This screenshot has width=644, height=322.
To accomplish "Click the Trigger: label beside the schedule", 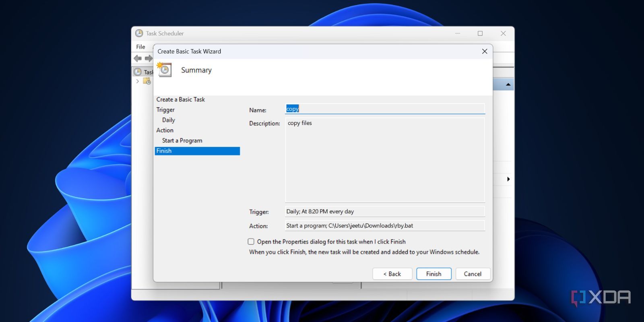I will (259, 212).
